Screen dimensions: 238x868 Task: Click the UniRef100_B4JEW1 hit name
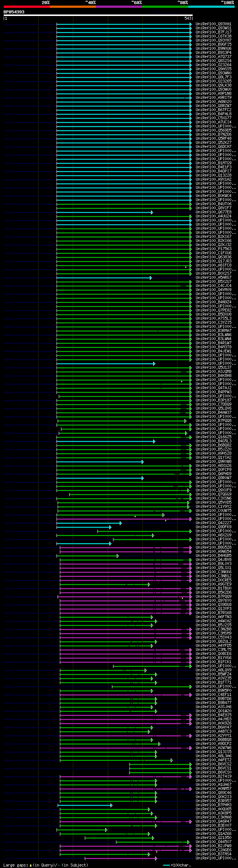click(x=213, y=351)
